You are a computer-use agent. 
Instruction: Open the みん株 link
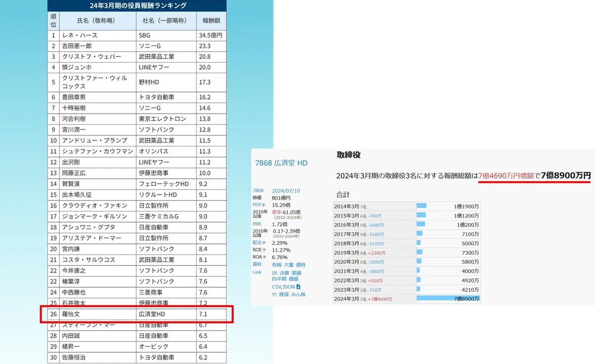pyautogui.click(x=298, y=295)
